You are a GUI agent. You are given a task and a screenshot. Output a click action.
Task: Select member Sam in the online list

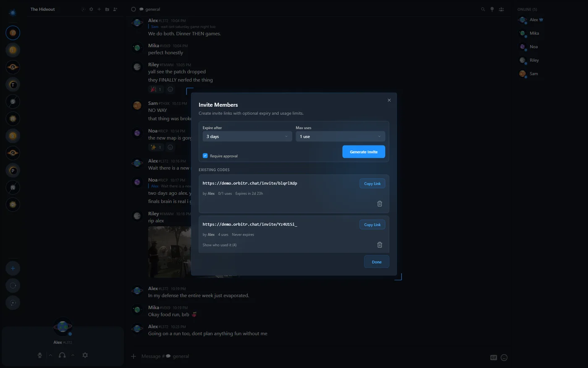click(x=528, y=74)
